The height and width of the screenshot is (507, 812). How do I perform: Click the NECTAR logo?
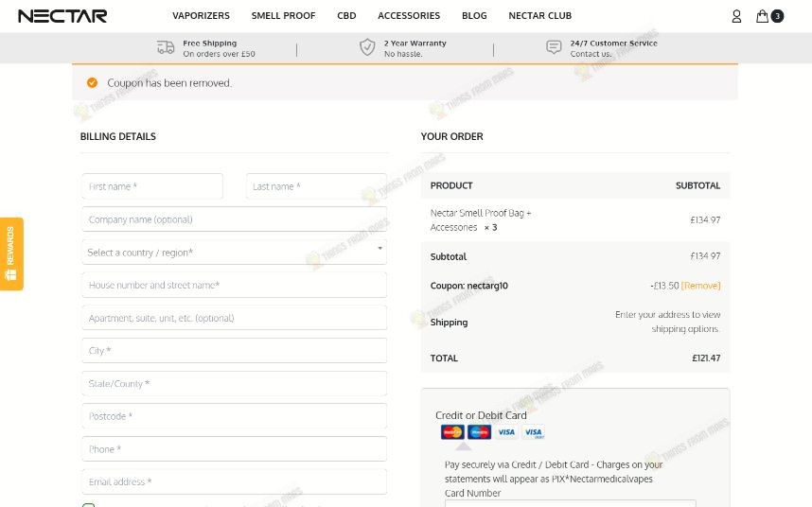[x=62, y=16]
